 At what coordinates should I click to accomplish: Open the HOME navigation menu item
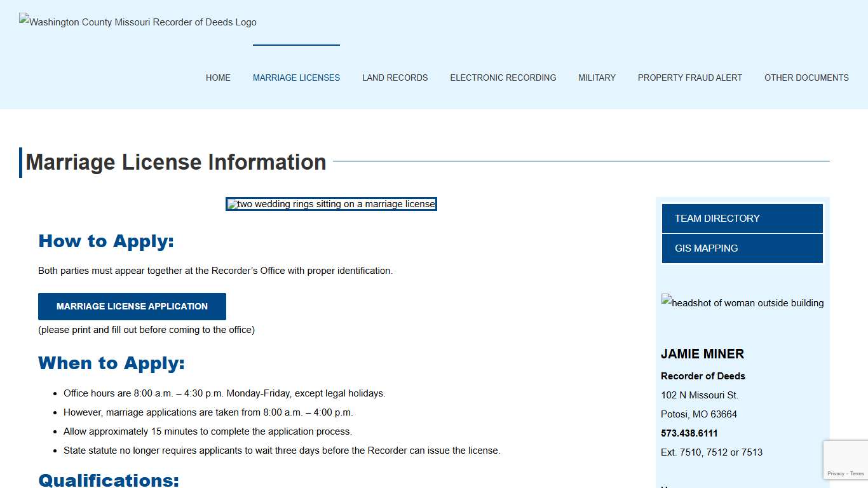pos(218,78)
